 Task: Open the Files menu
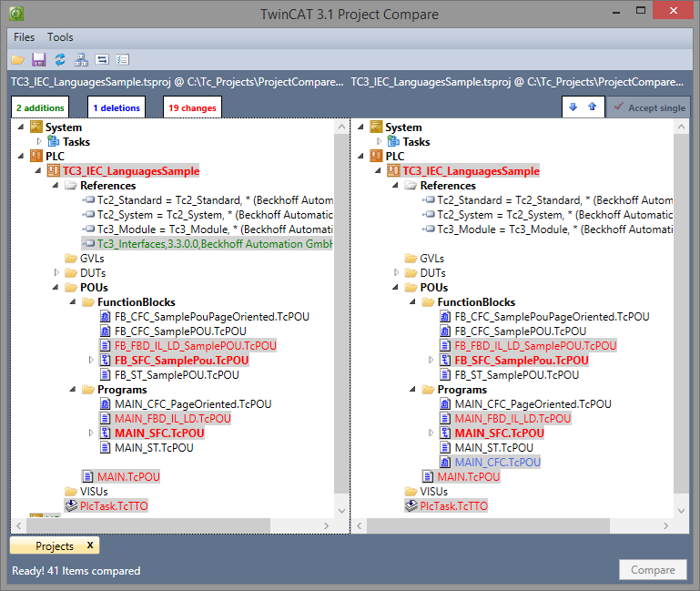[25, 37]
